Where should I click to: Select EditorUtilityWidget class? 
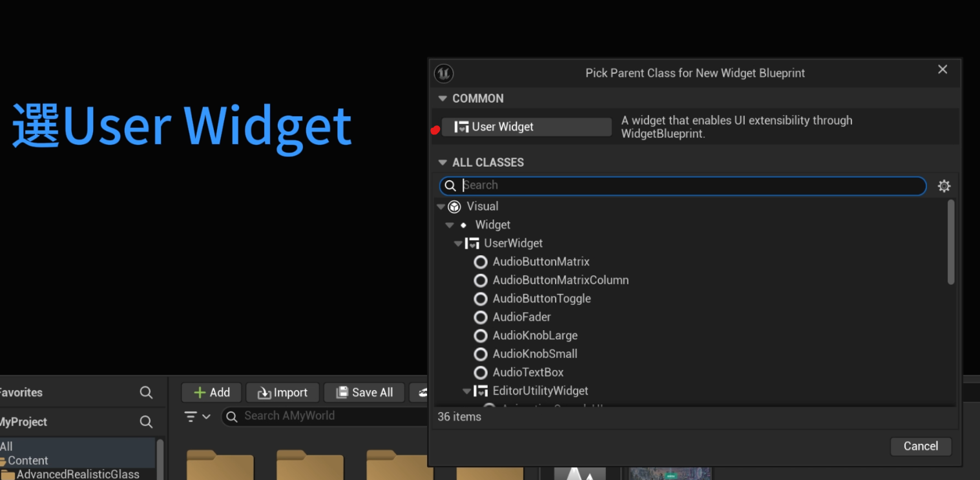click(x=541, y=391)
